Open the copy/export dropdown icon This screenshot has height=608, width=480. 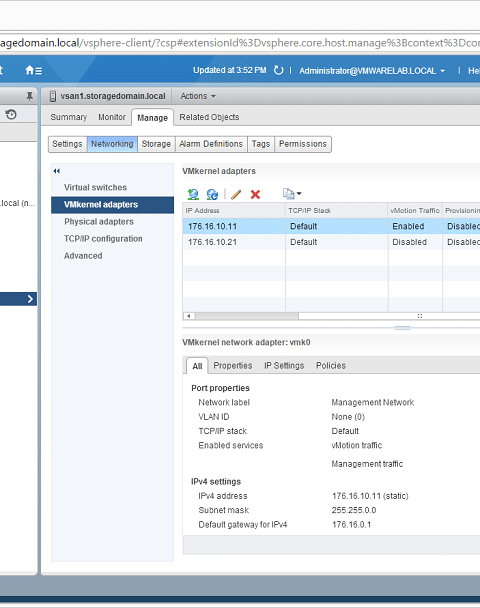[292, 193]
